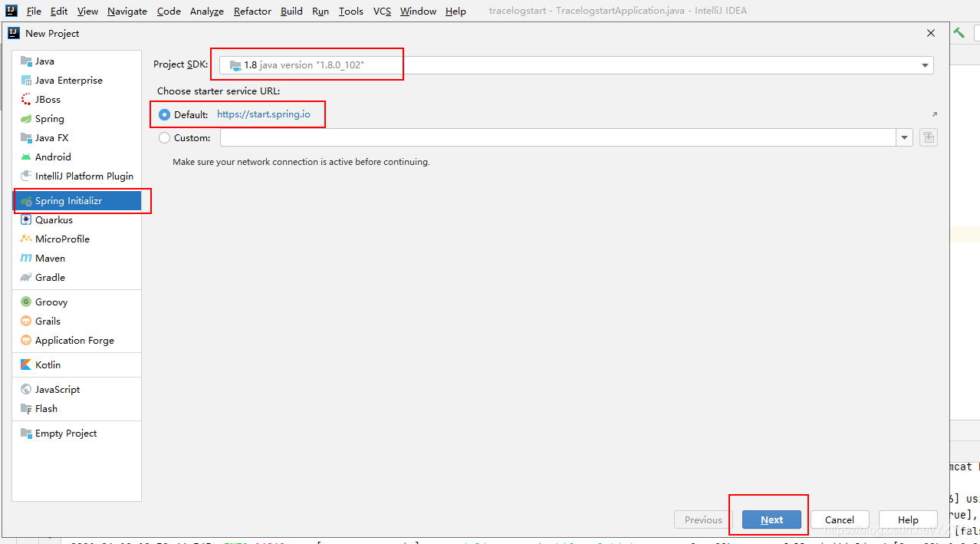Click the Next button

pos(771,519)
